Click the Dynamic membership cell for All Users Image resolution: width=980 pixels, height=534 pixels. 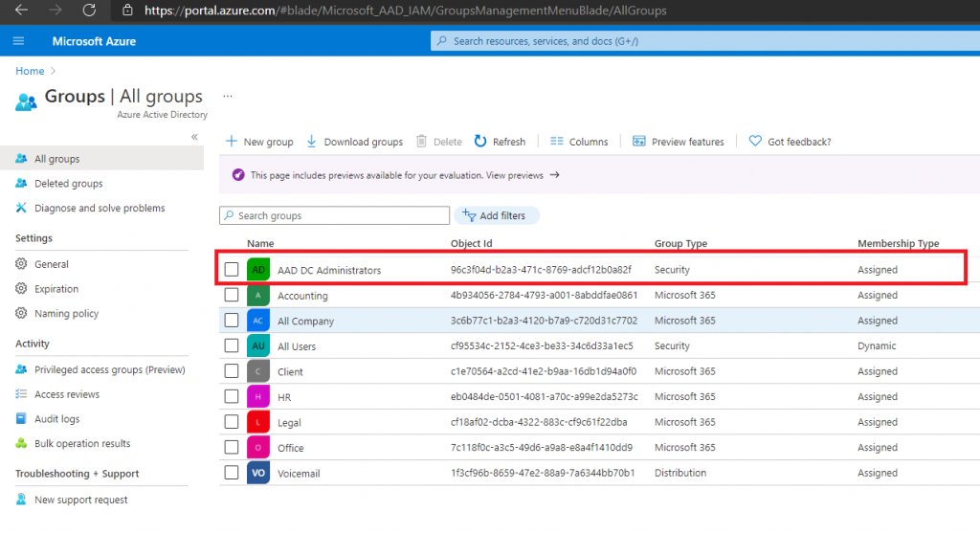[877, 345]
